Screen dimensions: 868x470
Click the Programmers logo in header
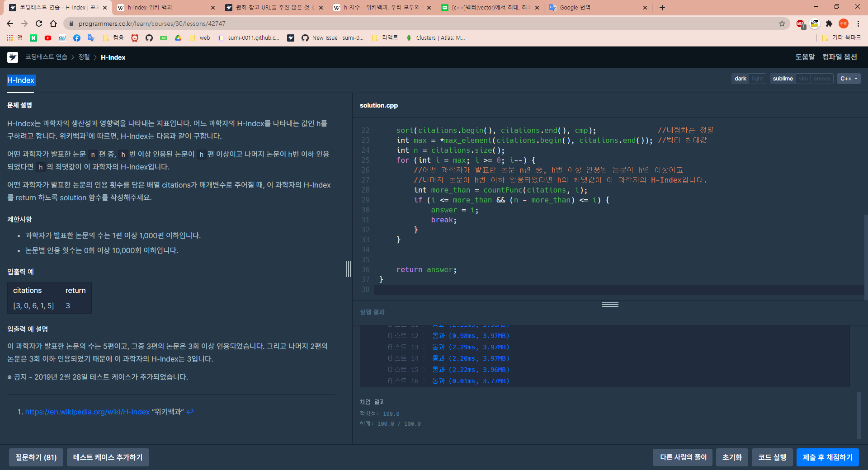13,57
